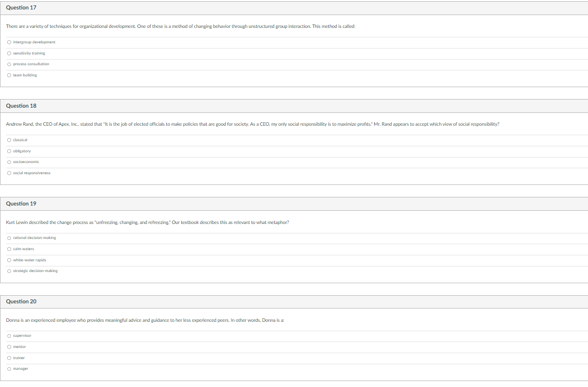Click the 'Question 17' header
The image size is (588, 387).
[21, 8]
